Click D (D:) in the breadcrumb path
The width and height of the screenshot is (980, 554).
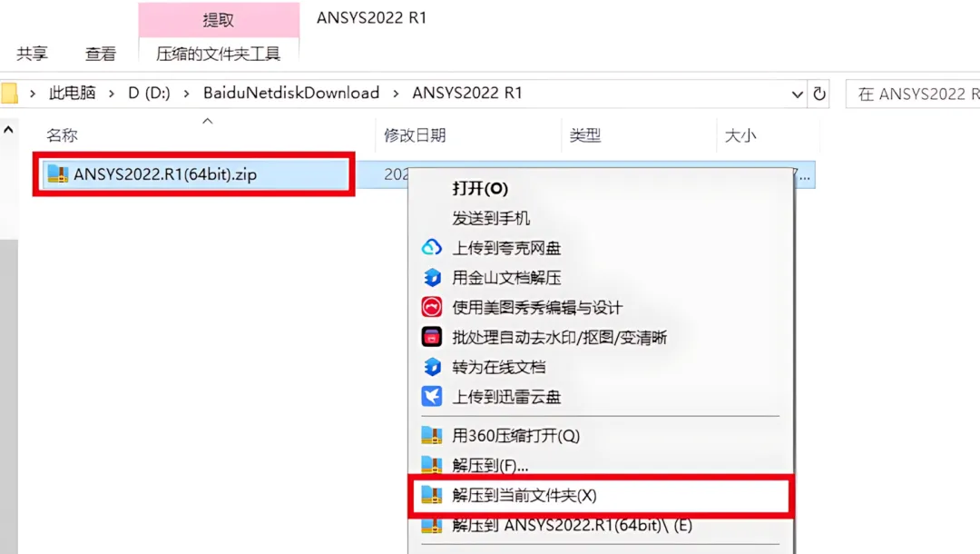click(149, 94)
